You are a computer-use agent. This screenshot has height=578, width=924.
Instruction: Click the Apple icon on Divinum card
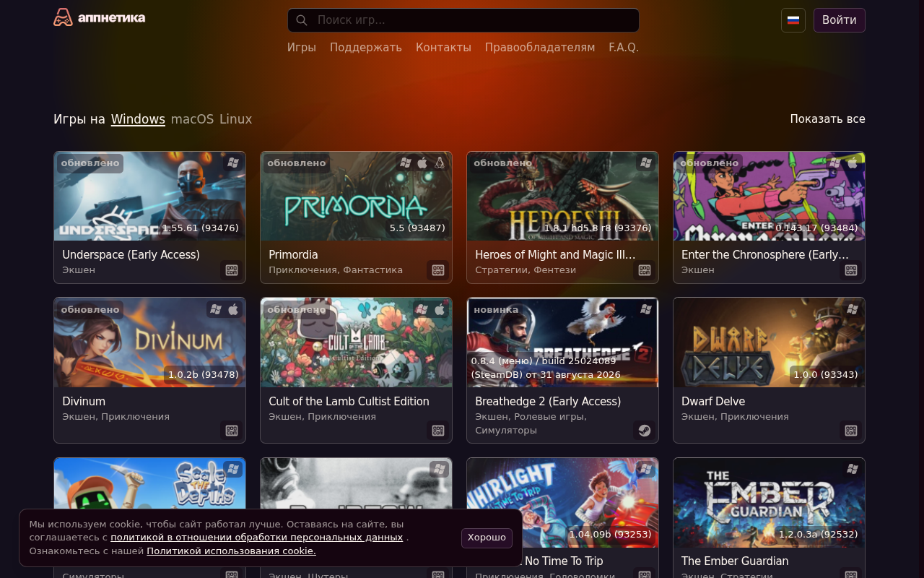(x=233, y=310)
